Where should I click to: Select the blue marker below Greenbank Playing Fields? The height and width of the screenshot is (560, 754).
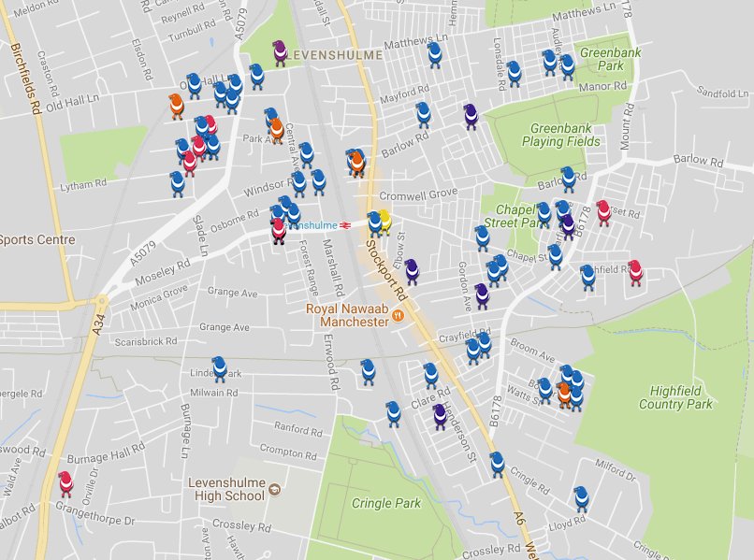click(568, 179)
